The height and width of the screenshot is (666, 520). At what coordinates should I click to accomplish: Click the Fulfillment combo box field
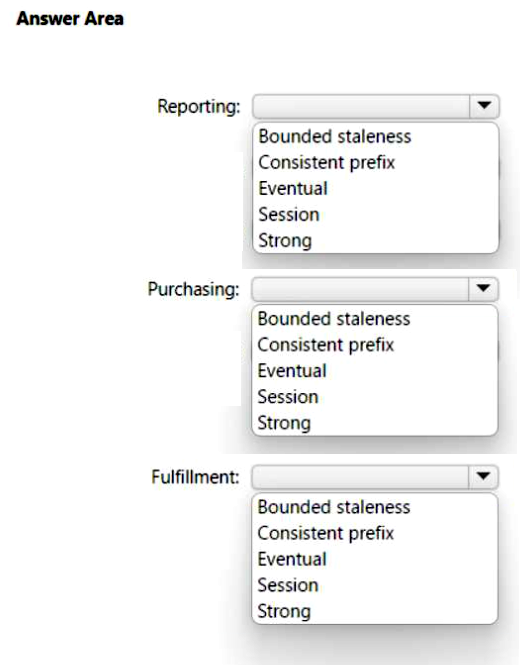pos(375,477)
